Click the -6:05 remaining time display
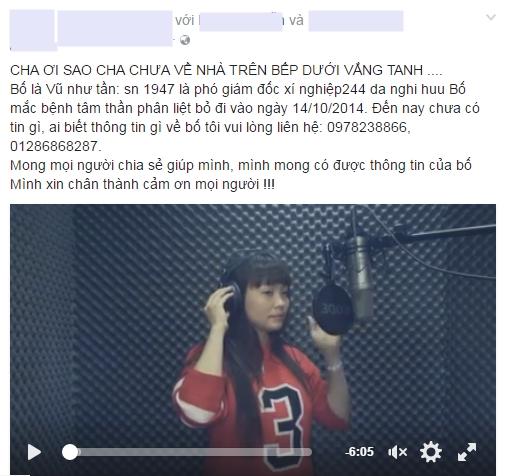This screenshot has width=508, height=476. click(359, 452)
